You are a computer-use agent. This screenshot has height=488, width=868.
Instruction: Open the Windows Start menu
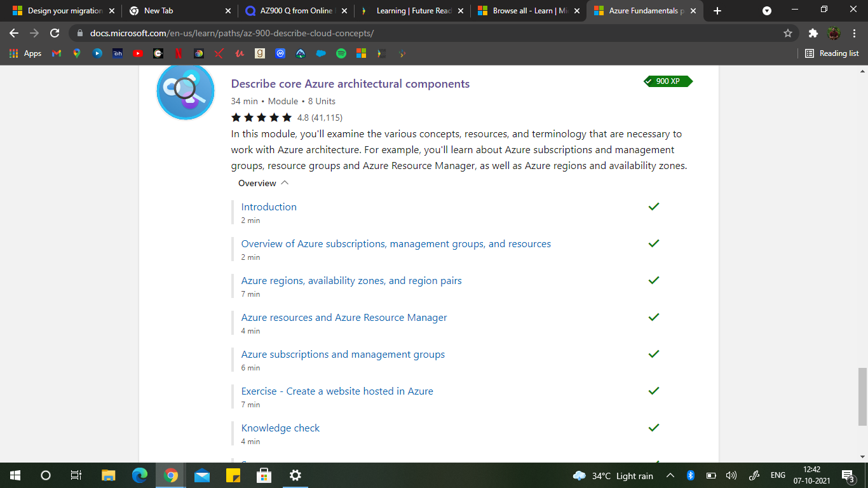[15, 475]
